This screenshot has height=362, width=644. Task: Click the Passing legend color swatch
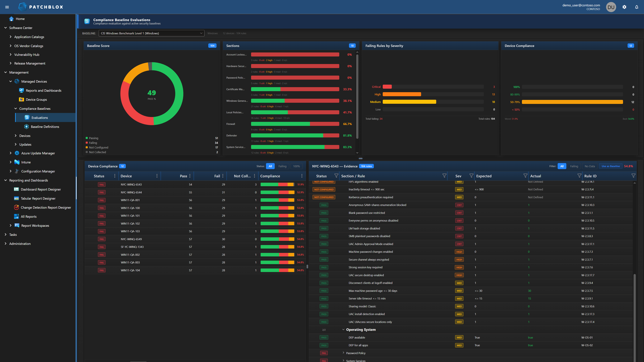click(x=87, y=138)
